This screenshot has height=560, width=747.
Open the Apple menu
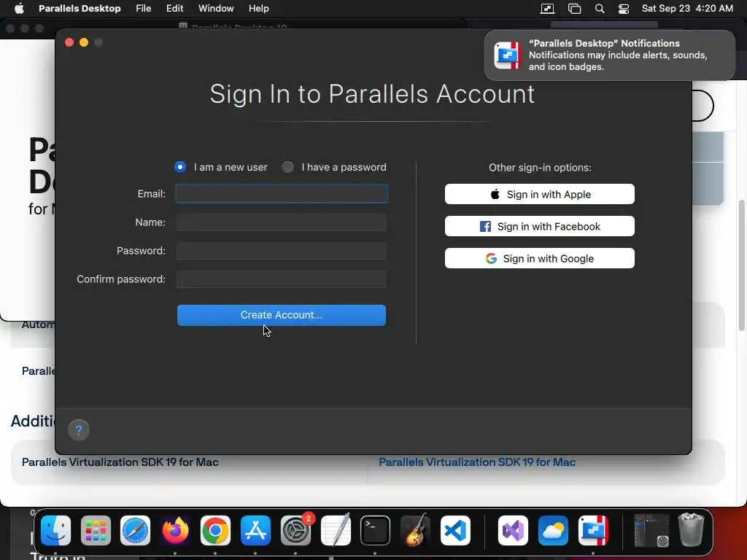19,9
